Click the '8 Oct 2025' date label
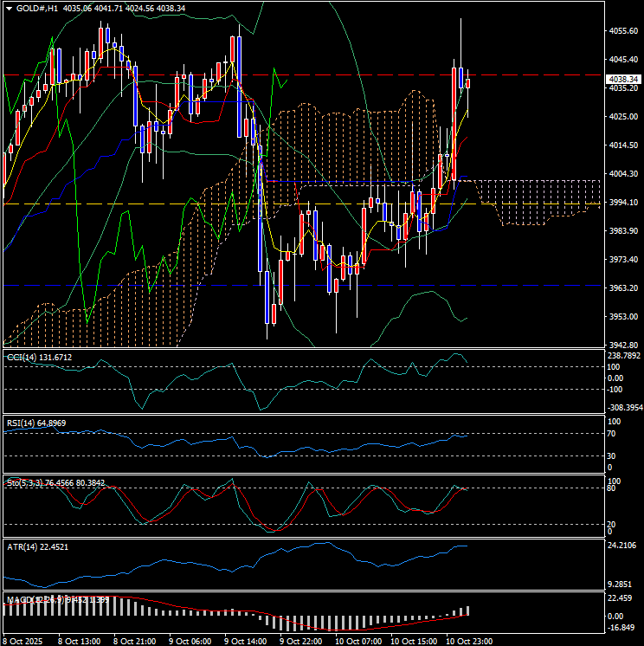644x646 pixels. pos(24,640)
